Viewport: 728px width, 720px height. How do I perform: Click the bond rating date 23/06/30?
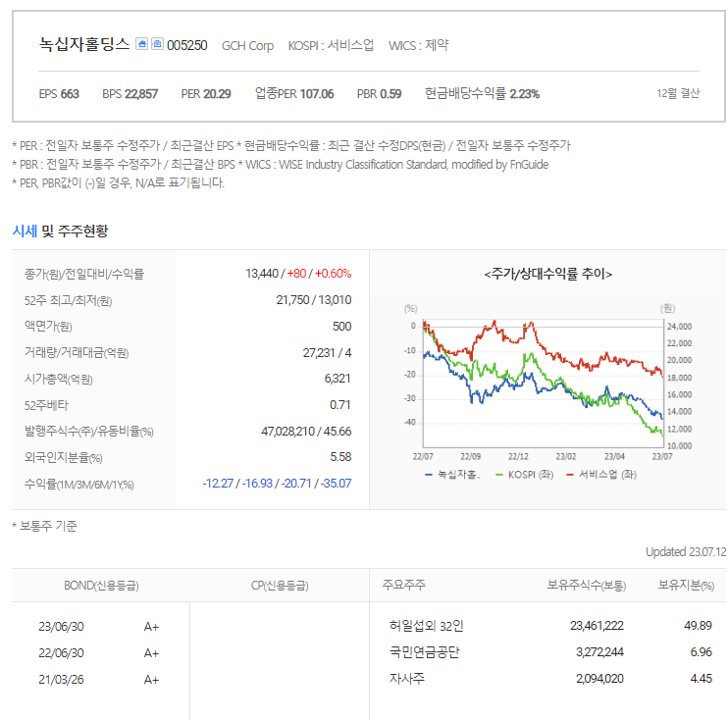pyautogui.click(x=61, y=627)
